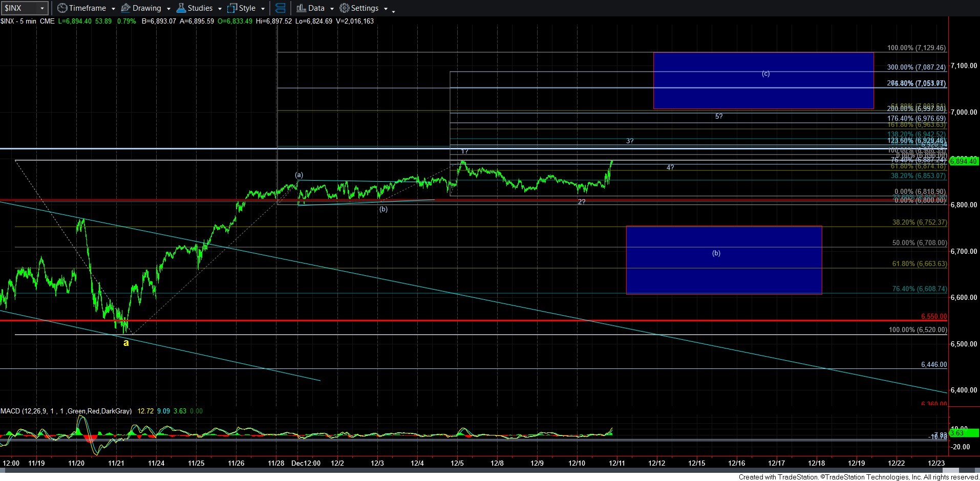The height and width of the screenshot is (481, 980).
Task: Click the Drawing pencil icon
Action: pyautogui.click(x=125, y=8)
